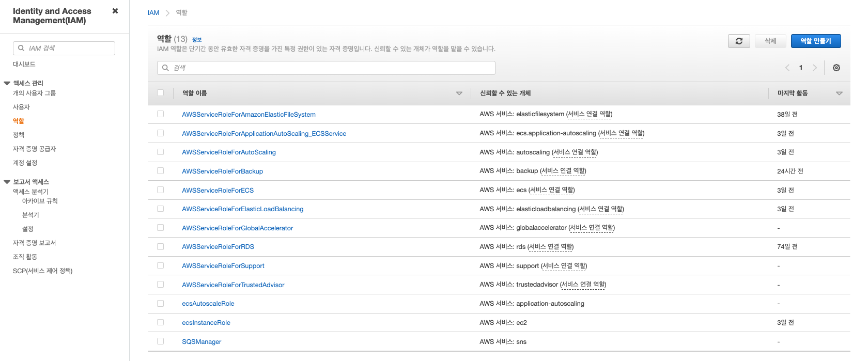Image resolution: width=868 pixels, height=361 pixels.
Task: Select the AWSServiceRoleForSupport checkbox
Action: [160, 265]
